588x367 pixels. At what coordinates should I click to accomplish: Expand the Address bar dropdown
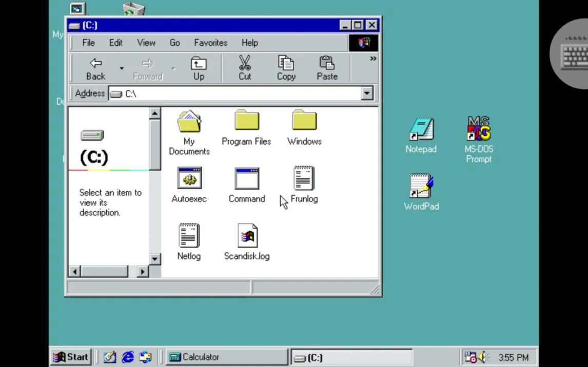click(367, 93)
